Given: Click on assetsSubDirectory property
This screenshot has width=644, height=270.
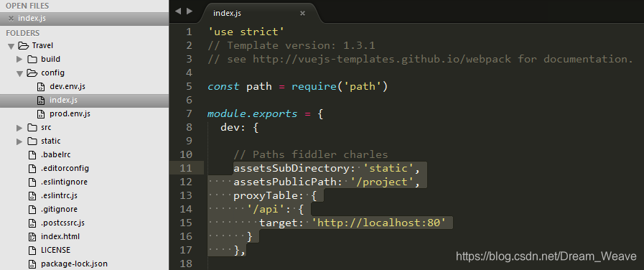Looking at the screenshot, I should (x=291, y=168).
